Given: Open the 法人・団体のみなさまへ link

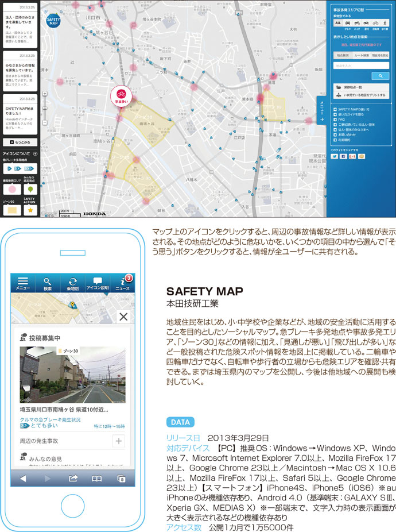Looking at the screenshot, I should [x=352, y=130].
